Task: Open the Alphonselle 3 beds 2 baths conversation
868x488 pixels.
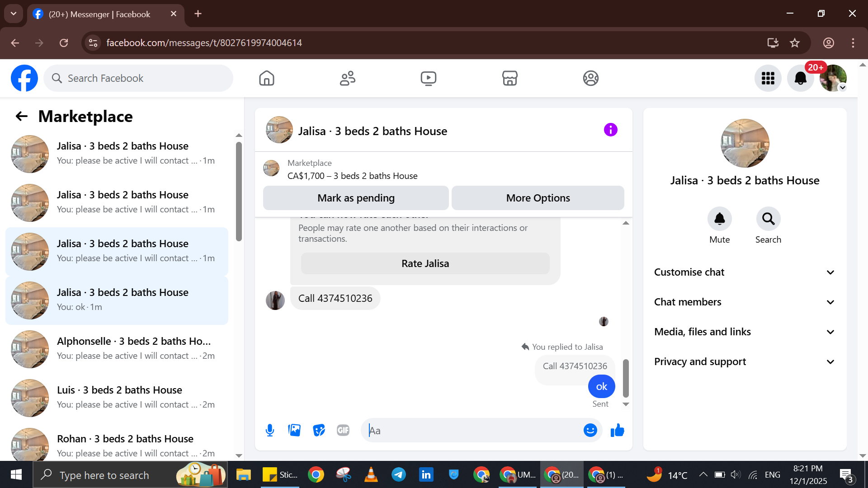Action: click(117, 349)
